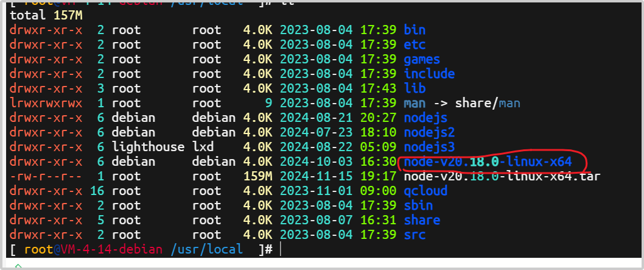
Task: Click the 159M file size value
Action: click(x=257, y=176)
